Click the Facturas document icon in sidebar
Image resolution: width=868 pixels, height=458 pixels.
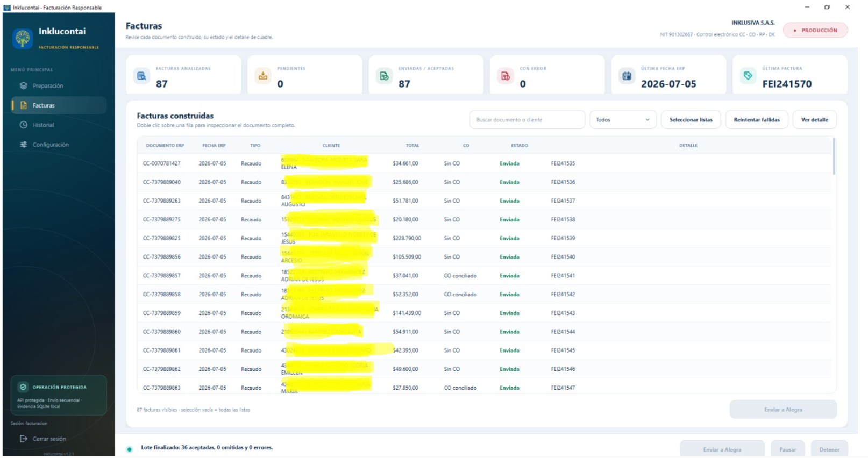(24, 105)
